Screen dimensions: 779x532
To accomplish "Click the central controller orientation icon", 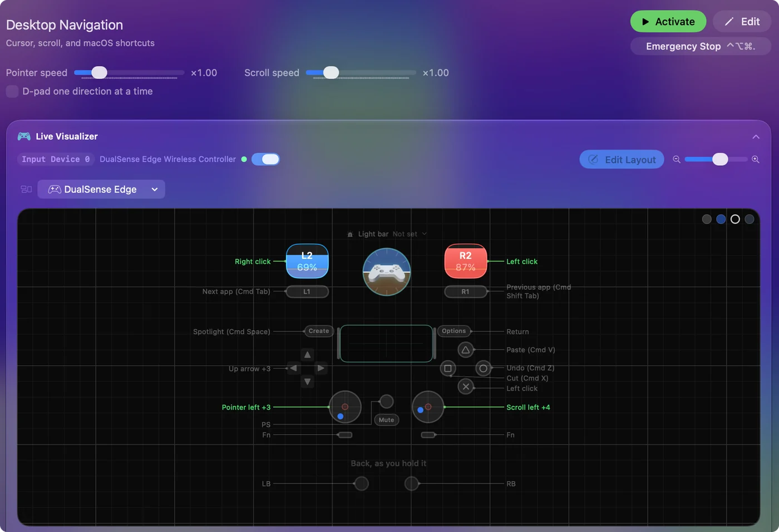I will tap(387, 272).
